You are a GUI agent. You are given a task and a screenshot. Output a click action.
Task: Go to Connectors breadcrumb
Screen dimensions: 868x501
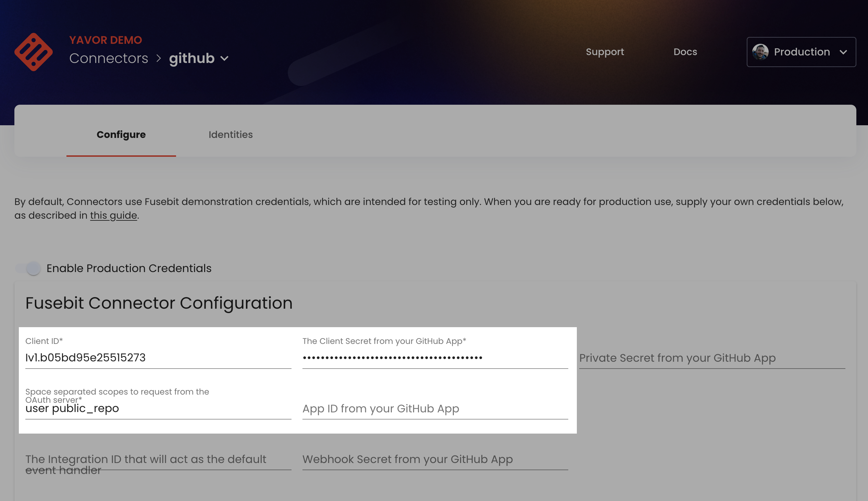(109, 59)
